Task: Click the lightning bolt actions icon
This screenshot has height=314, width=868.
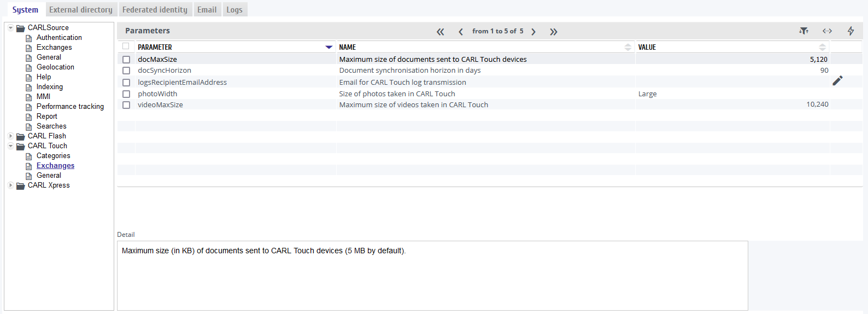Action: click(851, 31)
